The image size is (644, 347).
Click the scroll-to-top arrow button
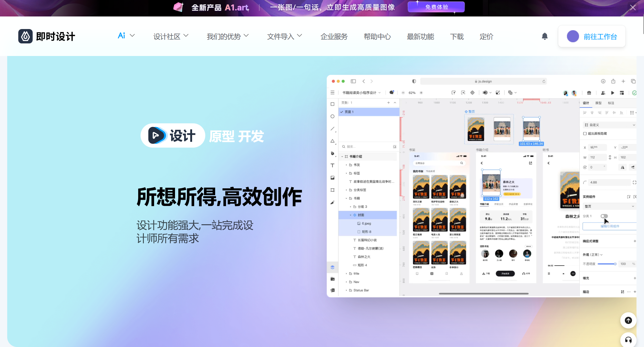point(628,320)
